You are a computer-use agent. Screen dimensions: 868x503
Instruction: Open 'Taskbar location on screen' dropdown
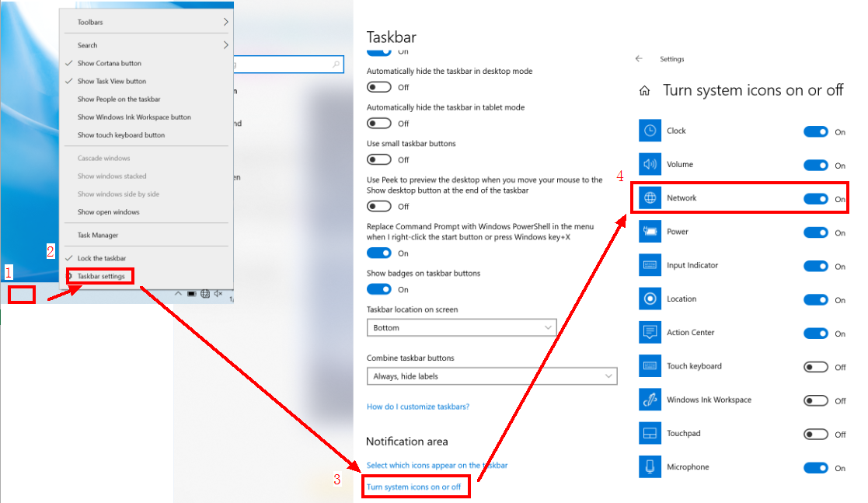(462, 328)
